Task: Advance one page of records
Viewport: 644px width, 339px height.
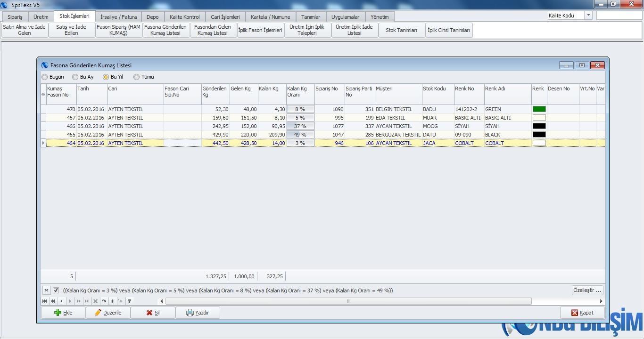Action: 79,301
